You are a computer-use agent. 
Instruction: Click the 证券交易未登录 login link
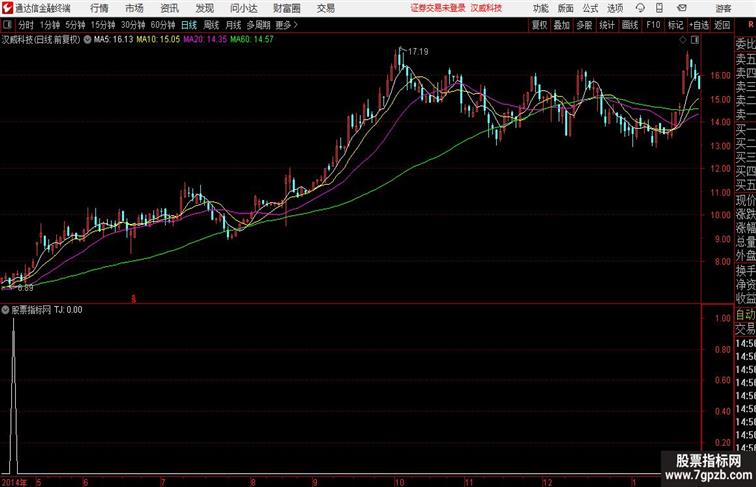(438, 8)
